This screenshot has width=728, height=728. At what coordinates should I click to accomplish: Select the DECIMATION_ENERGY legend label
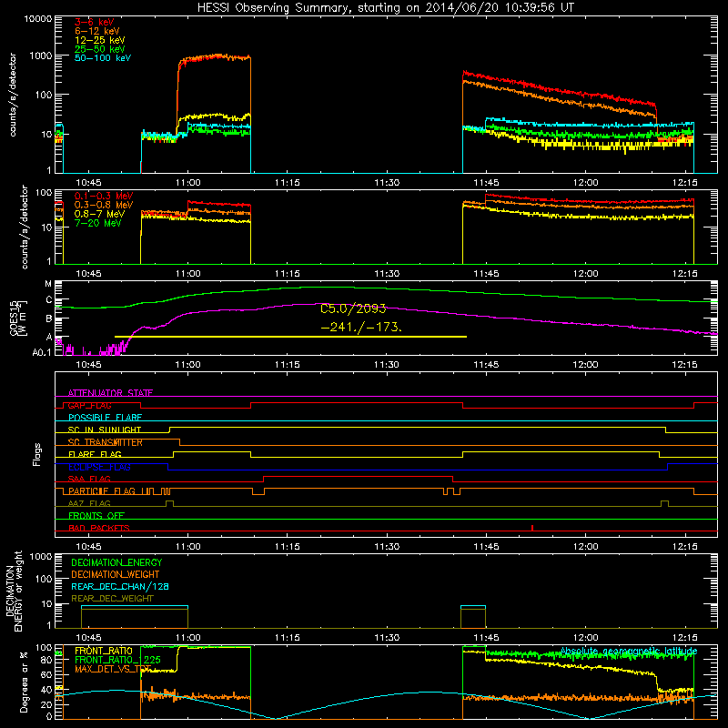click(x=116, y=562)
